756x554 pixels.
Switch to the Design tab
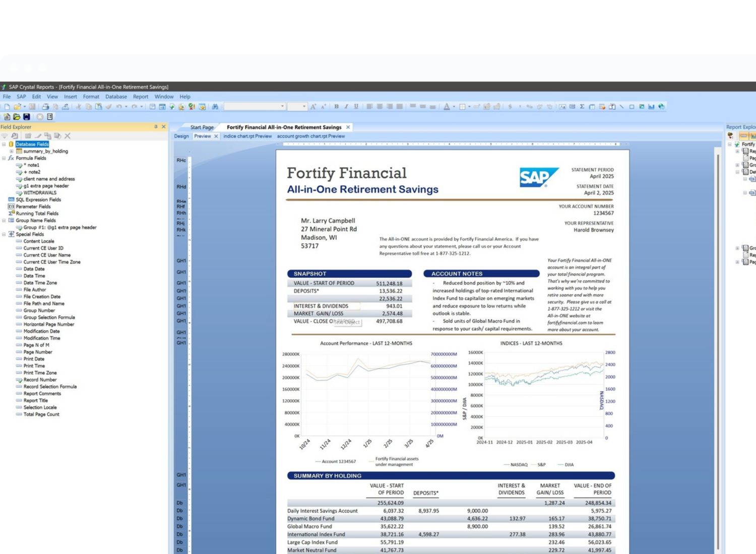pos(181,136)
